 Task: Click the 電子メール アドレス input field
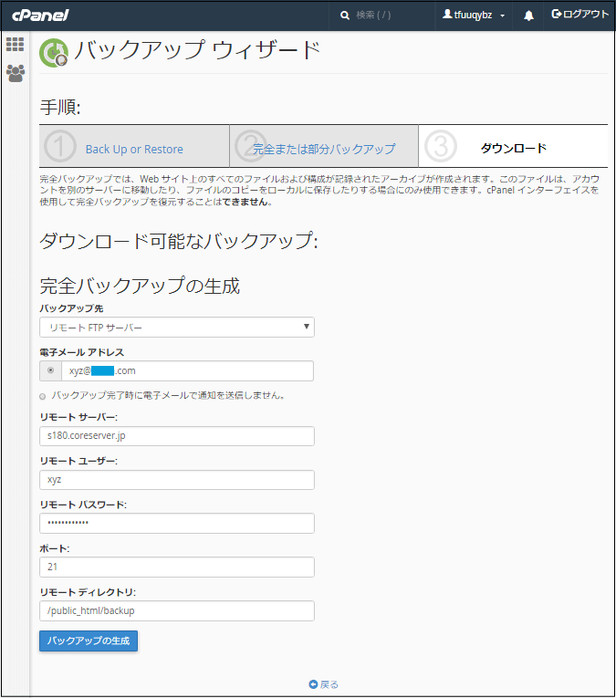[187, 370]
